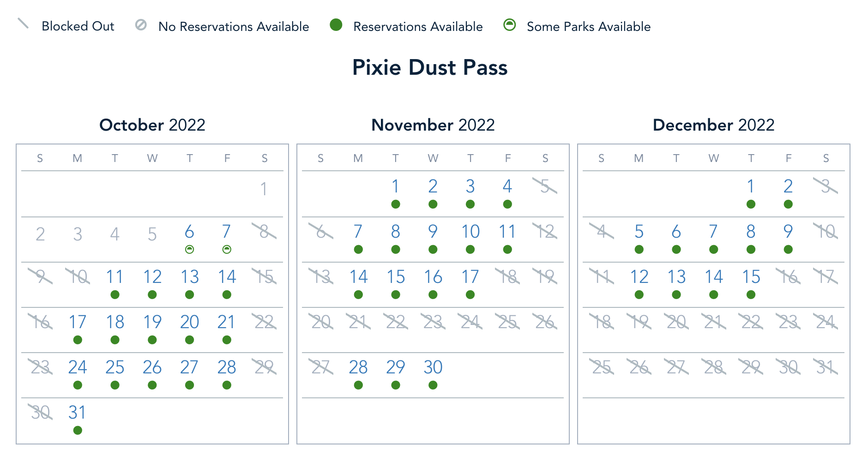Select October 11 on the calendar
This screenshot has width=868, height=456.
(115, 277)
